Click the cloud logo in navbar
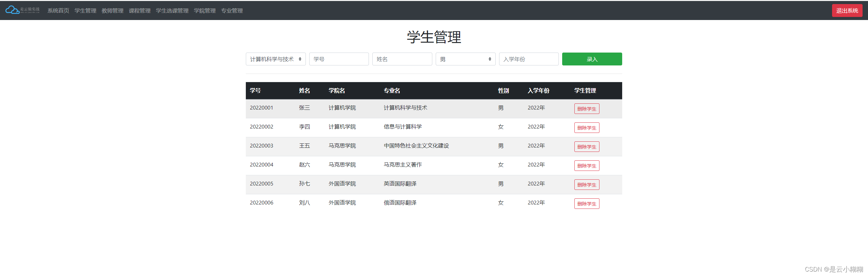This screenshot has width=868, height=276. 22,10
